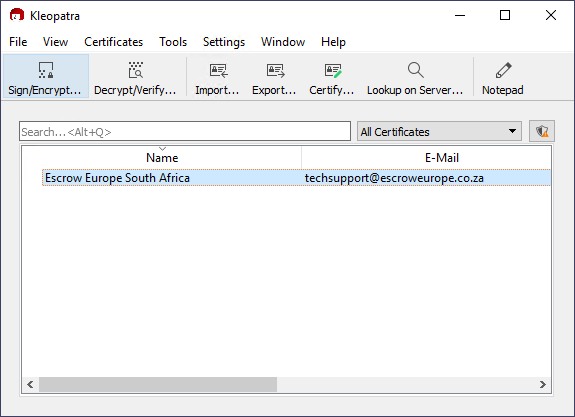Open the Window menu
Viewport: 575px width, 417px height.
283,42
